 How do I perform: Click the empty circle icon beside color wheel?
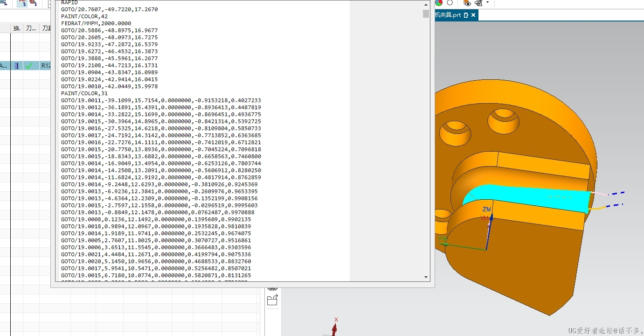tap(450, 3)
